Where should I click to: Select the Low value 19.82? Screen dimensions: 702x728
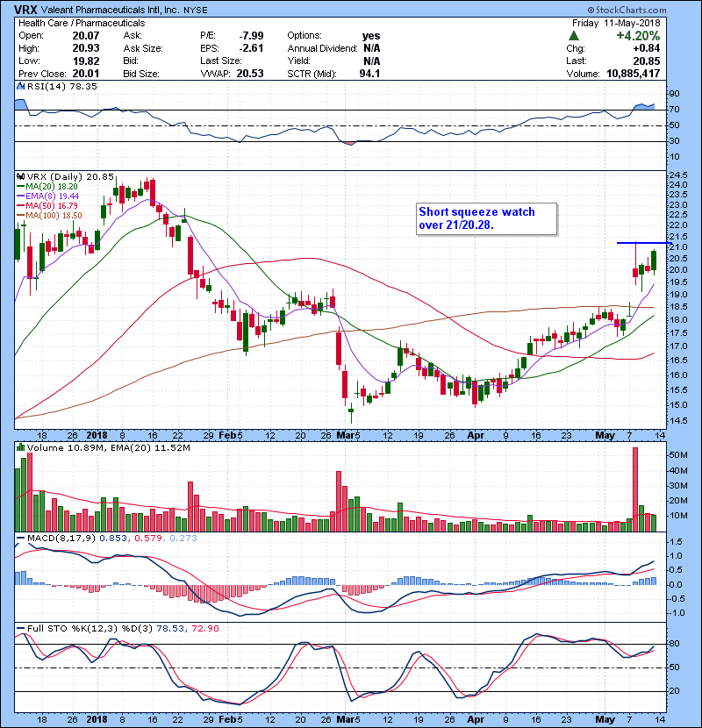[x=86, y=61]
